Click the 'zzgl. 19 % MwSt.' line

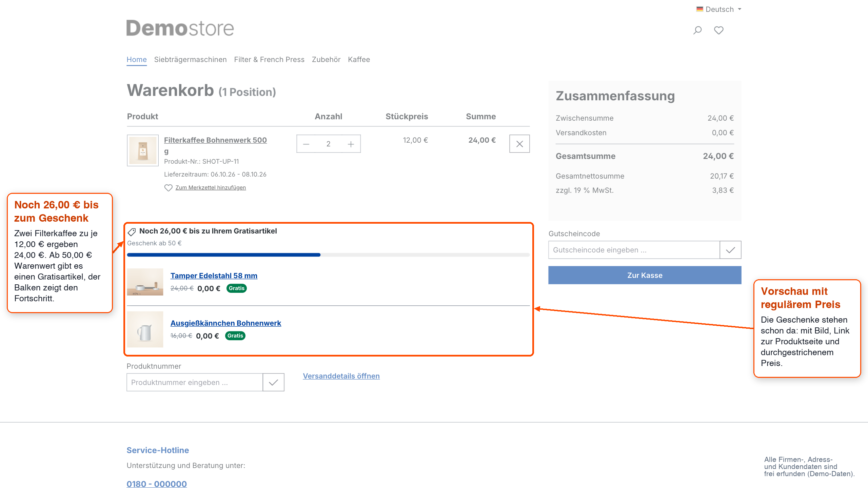pyautogui.click(x=645, y=190)
